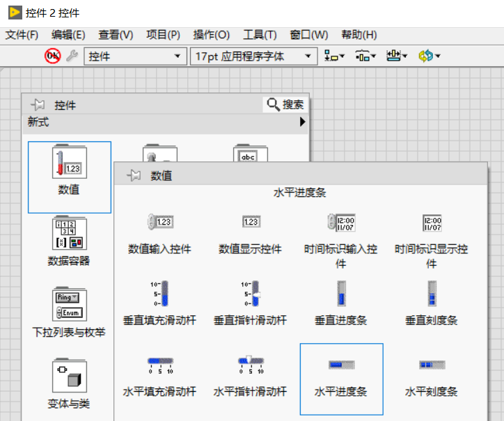The height and width of the screenshot is (421, 504).
Task: Open the 17pt 应用程序字体 font dropdown
Action: (x=253, y=56)
